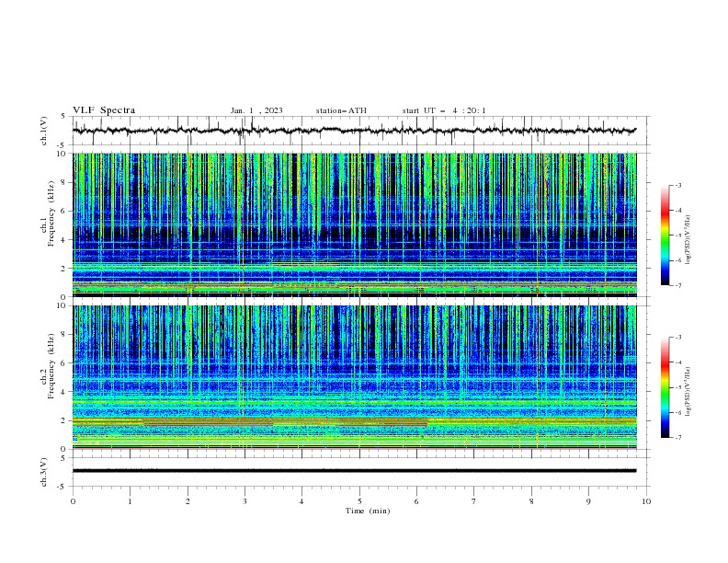Click time axis tick label '10'

pyautogui.click(x=646, y=501)
